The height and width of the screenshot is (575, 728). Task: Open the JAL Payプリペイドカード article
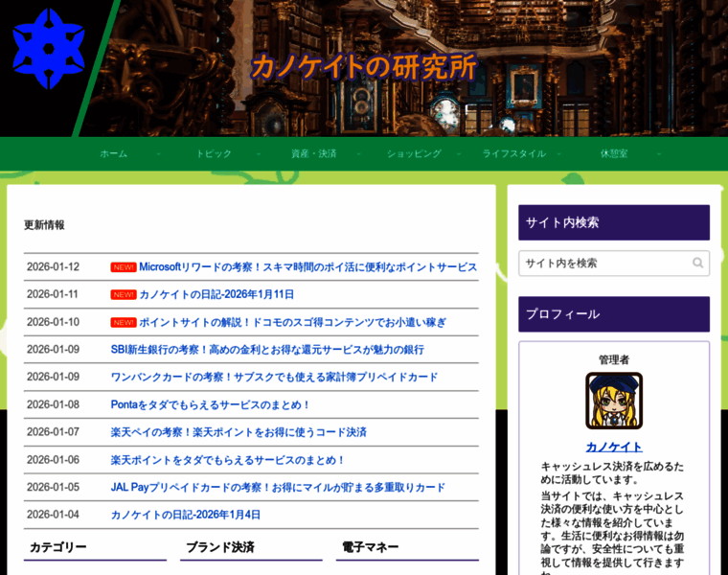click(278, 488)
